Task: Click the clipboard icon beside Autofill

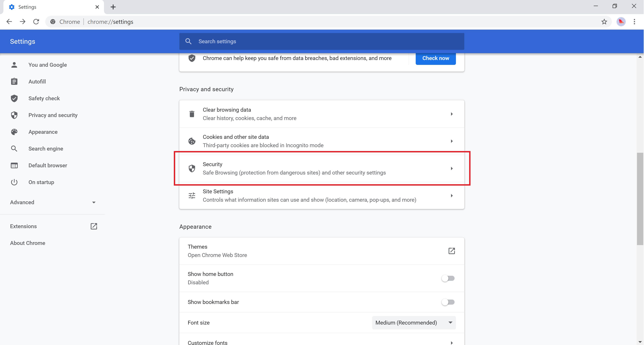Action: click(x=14, y=81)
